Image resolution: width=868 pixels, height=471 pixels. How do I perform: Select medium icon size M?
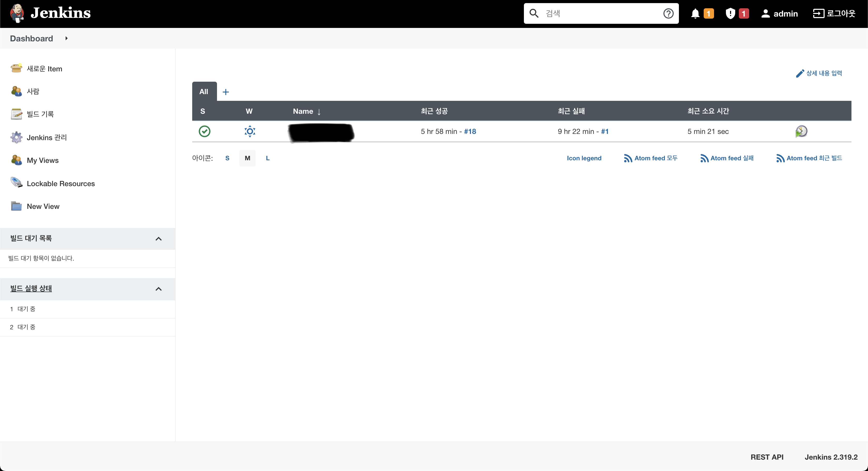(x=247, y=158)
